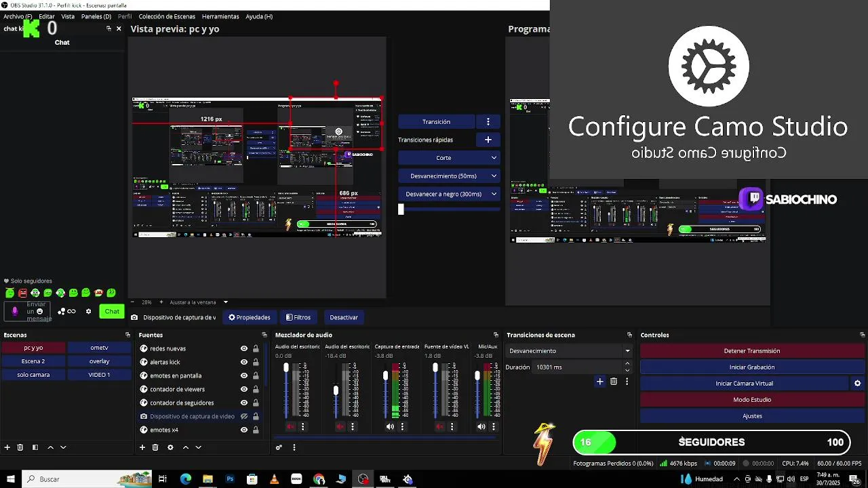Mute the Captura de entrada channel
Screen dimensions: 868x488
(390, 427)
